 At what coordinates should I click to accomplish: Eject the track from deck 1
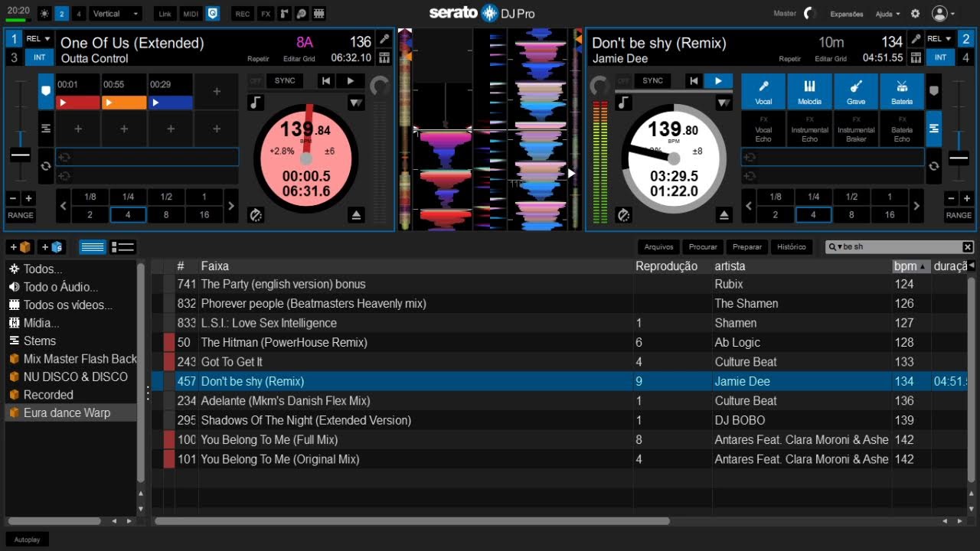tap(356, 215)
